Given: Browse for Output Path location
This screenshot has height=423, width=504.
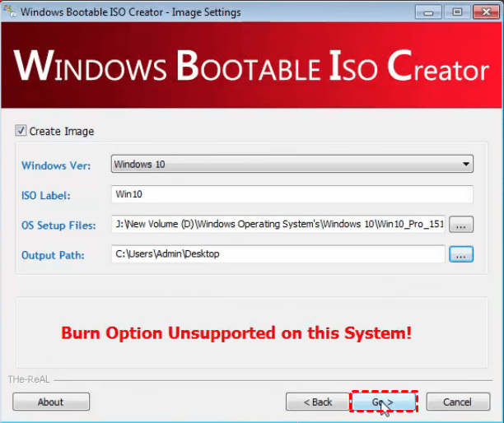Looking at the screenshot, I should [461, 254].
